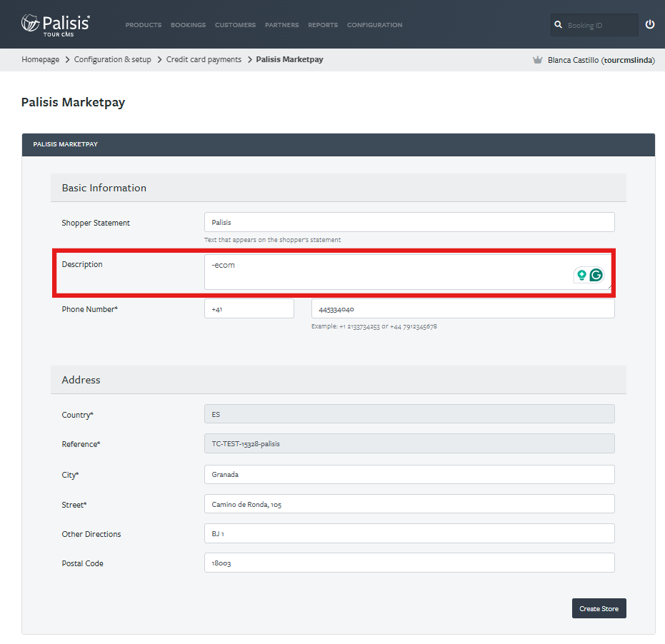Click the Palisis Marketpay page title
Image resolution: width=665 pixels, height=644 pixels.
click(73, 102)
